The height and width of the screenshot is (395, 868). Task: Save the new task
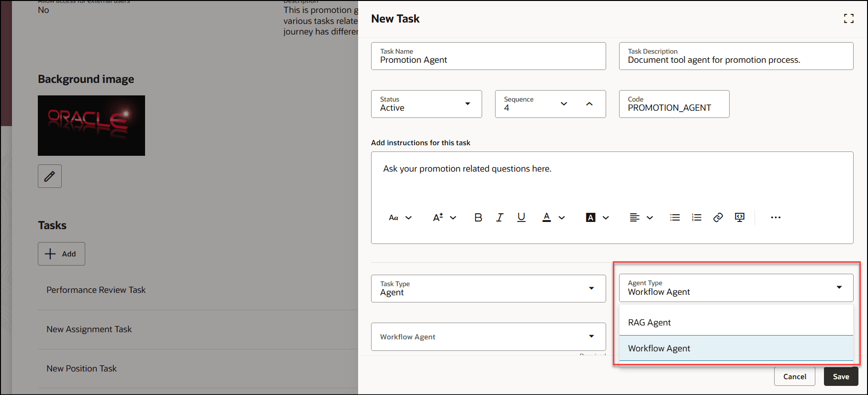tap(841, 376)
